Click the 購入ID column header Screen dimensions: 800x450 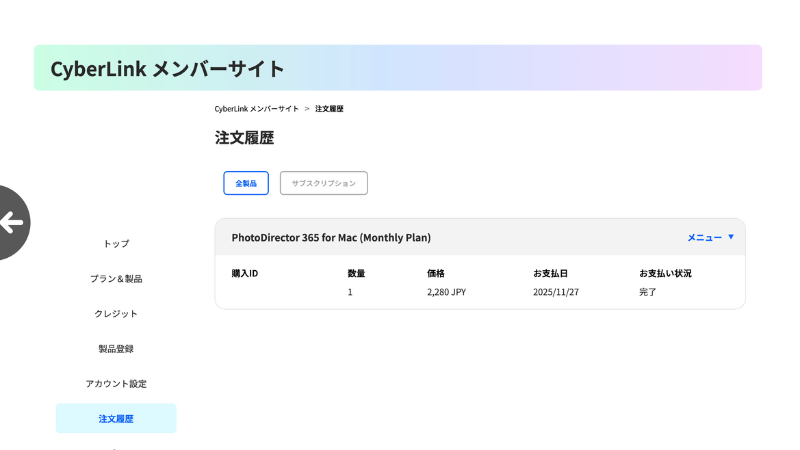(x=245, y=273)
